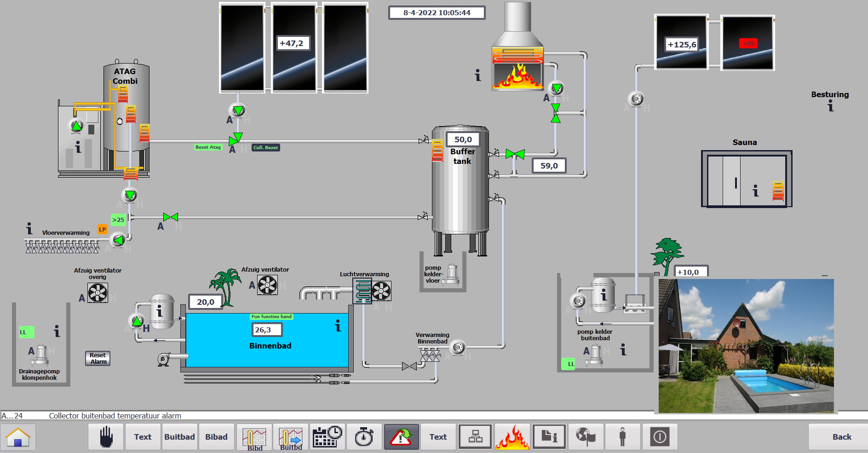Open the Bibd trend chart icon
Screen dimensions: 868x453
tap(254, 437)
